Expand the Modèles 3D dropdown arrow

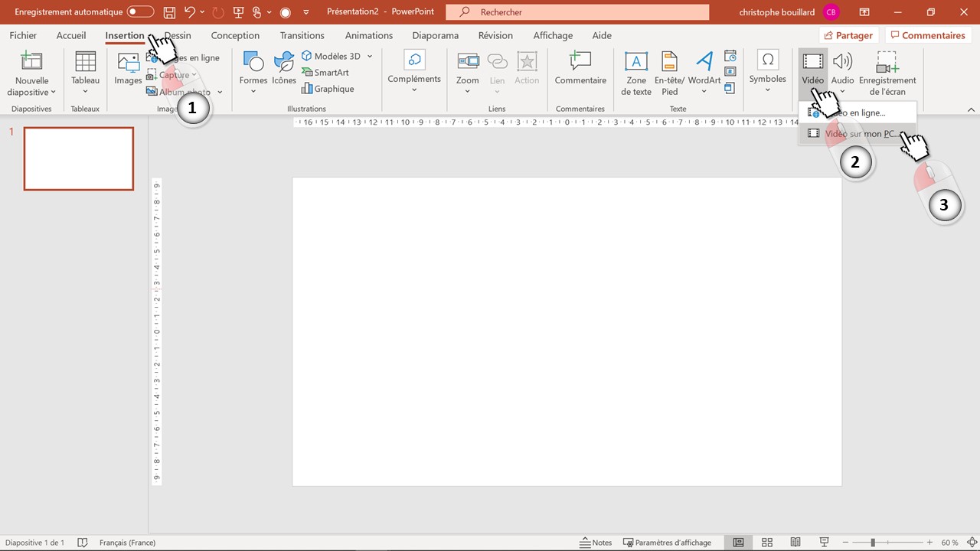click(x=370, y=56)
